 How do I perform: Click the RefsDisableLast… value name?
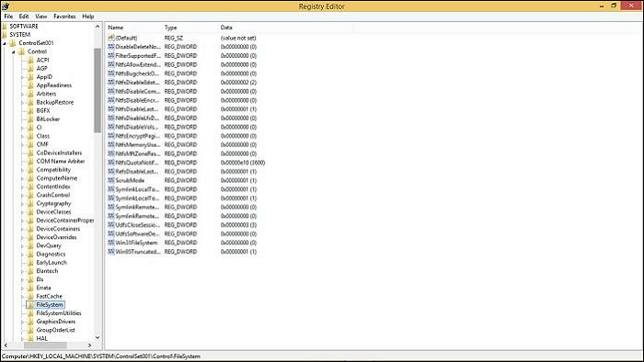137,172
